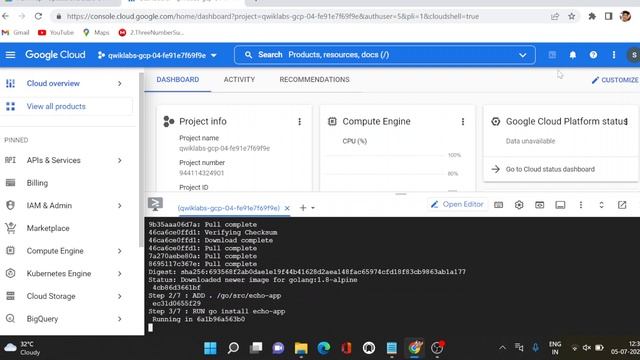The width and height of the screenshot is (640, 360).
Task: Click the Google Cloud logo
Action: (55, 55)
